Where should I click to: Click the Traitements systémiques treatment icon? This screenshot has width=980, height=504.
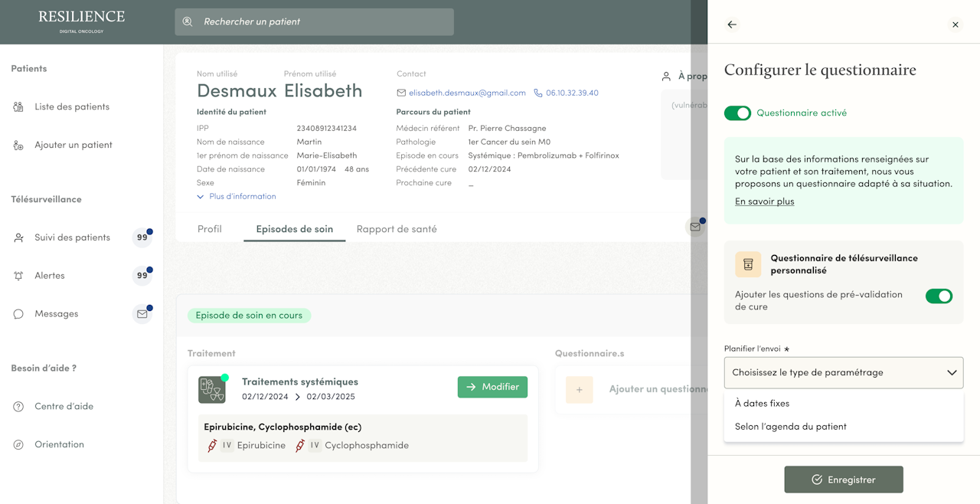pos(212,390)
